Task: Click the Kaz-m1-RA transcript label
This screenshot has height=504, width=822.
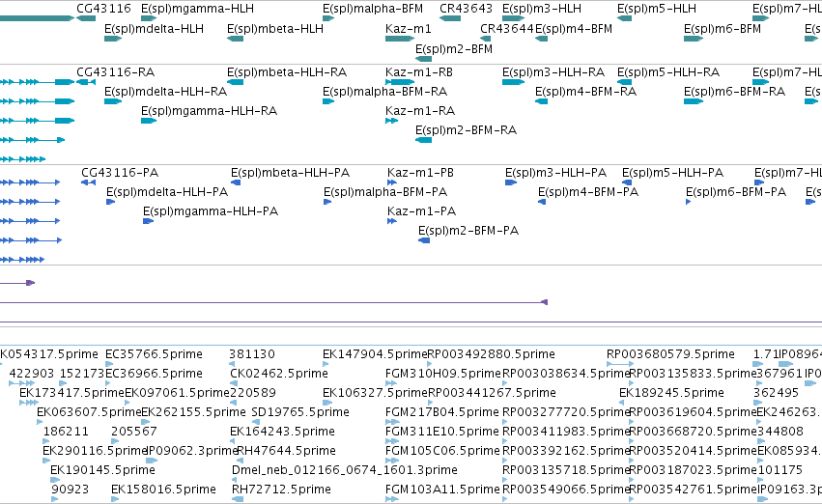Action: (420, 111)
